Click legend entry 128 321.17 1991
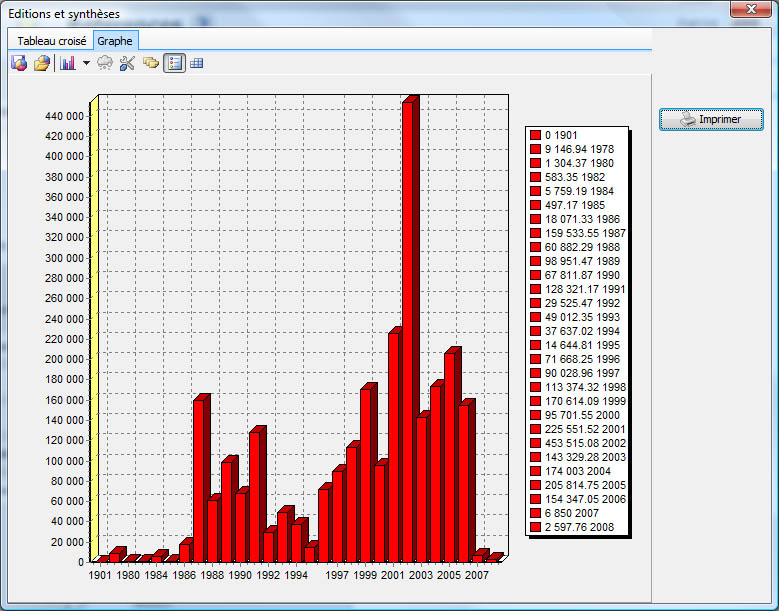Screen dimensions: 779x611 click(578, 289)
